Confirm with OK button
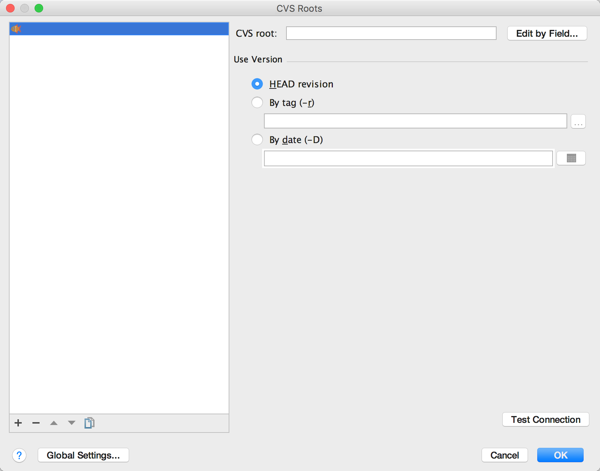 click(x=560, y=455)
